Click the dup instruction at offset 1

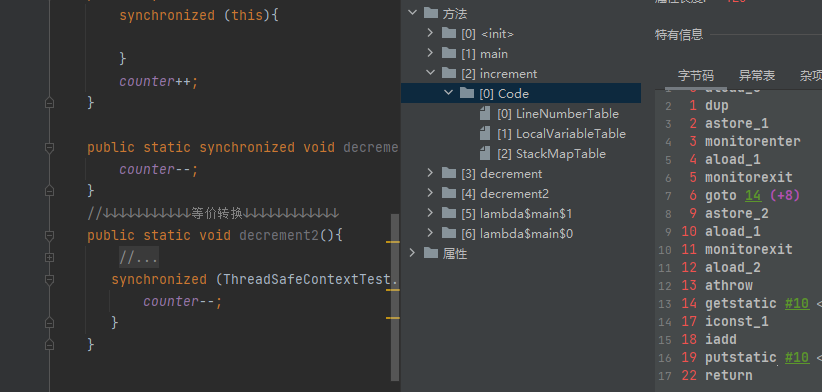click(x=717, y=106)
